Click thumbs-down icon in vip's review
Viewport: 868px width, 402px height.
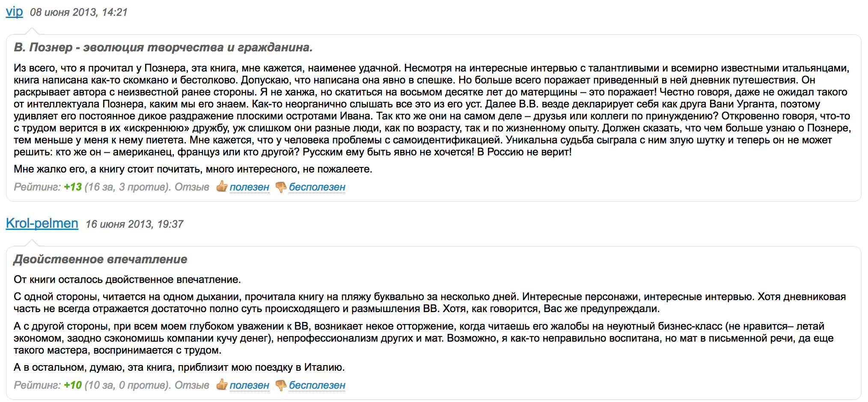coord(281,187)
